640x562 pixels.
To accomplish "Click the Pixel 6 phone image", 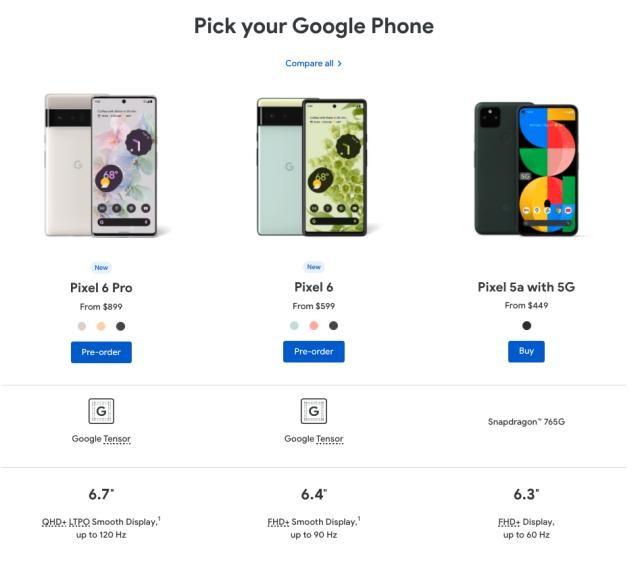I will click(312, 166).
